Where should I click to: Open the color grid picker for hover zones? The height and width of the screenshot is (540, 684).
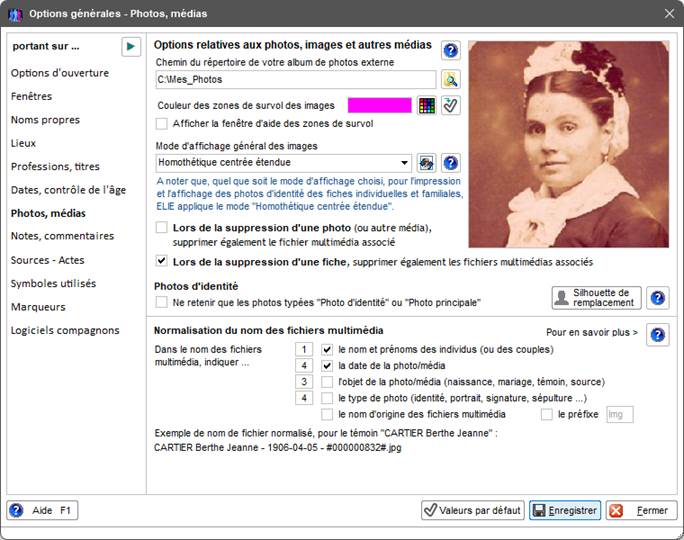(x=427, y=106)
